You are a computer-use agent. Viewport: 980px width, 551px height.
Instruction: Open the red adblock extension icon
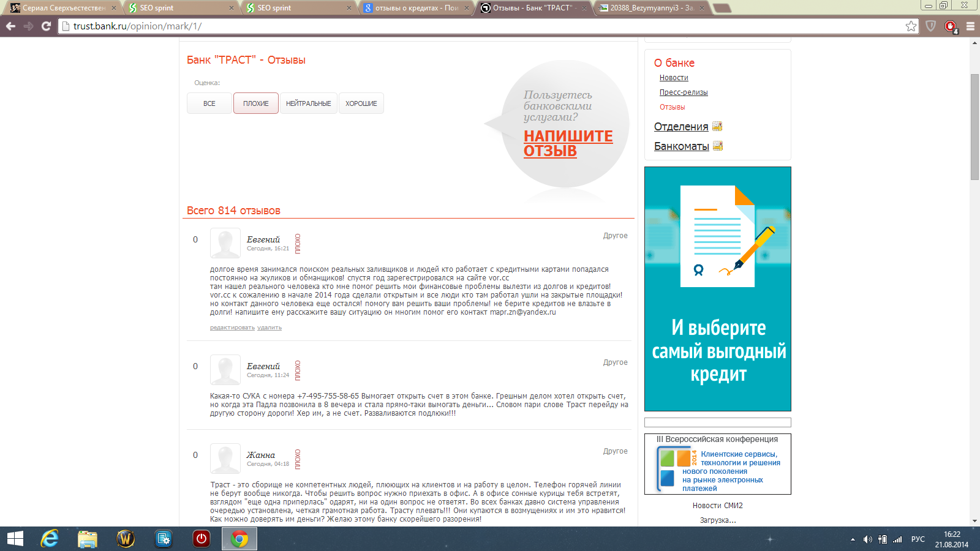pos(951,26)
